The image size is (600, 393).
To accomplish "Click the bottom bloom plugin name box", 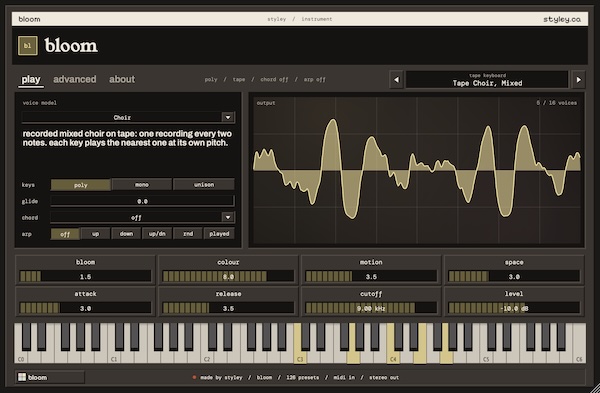I will (x=50, y=377).
